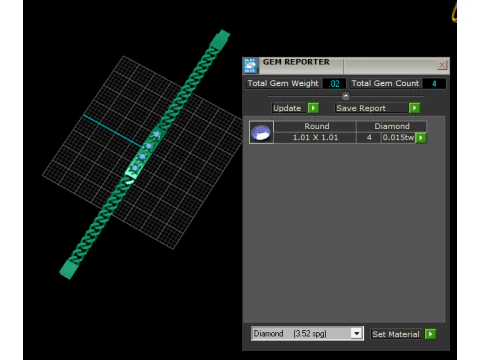Click green arrow next to Save Report

tap(414, 108)
